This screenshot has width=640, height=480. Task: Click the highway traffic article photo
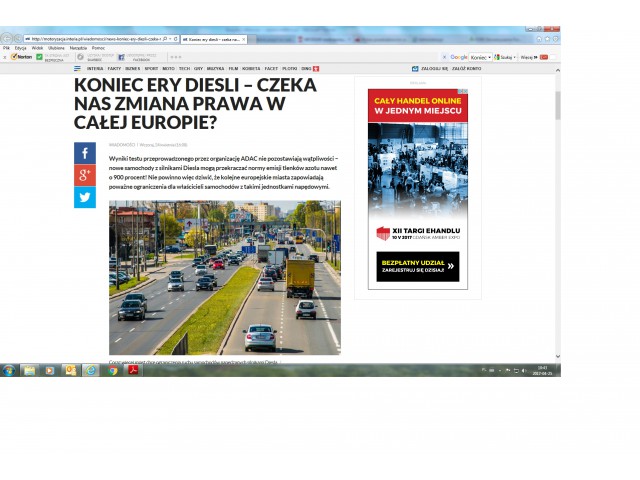[x=224, y=277]
